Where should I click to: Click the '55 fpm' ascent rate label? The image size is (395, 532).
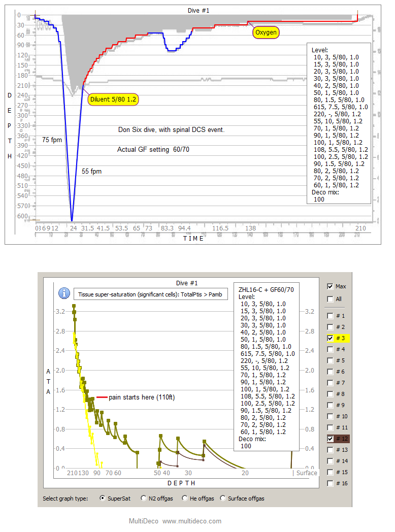pyautogui.click(x=91, y=172)
